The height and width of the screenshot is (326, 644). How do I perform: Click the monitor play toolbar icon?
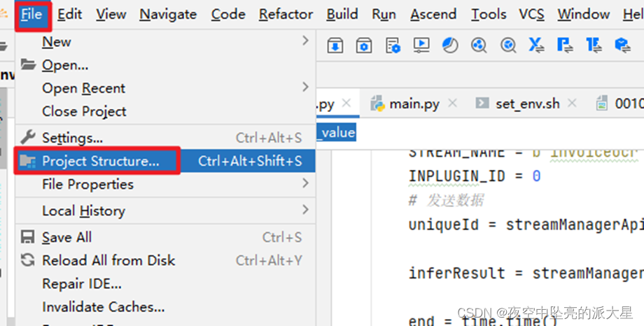pos(421,45)
